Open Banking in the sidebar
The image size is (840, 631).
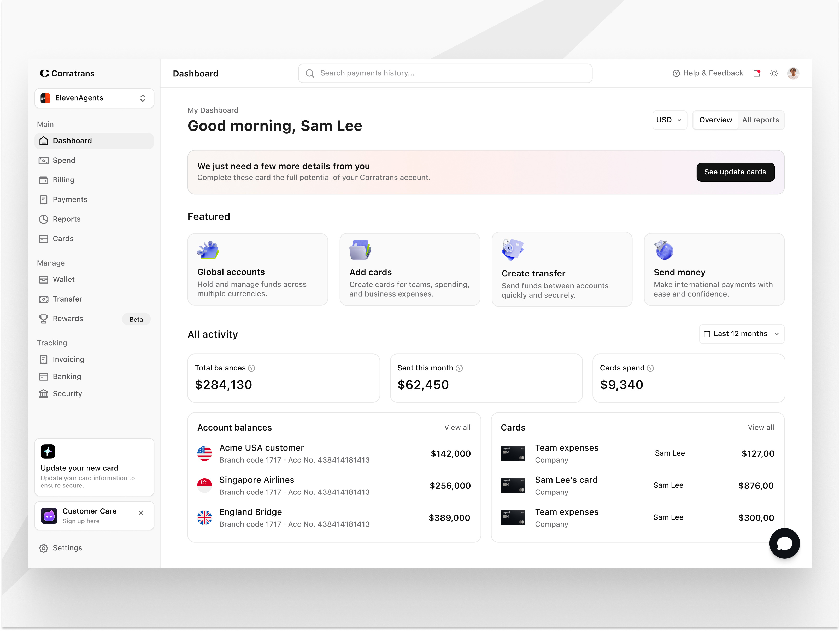pos(94,377)
